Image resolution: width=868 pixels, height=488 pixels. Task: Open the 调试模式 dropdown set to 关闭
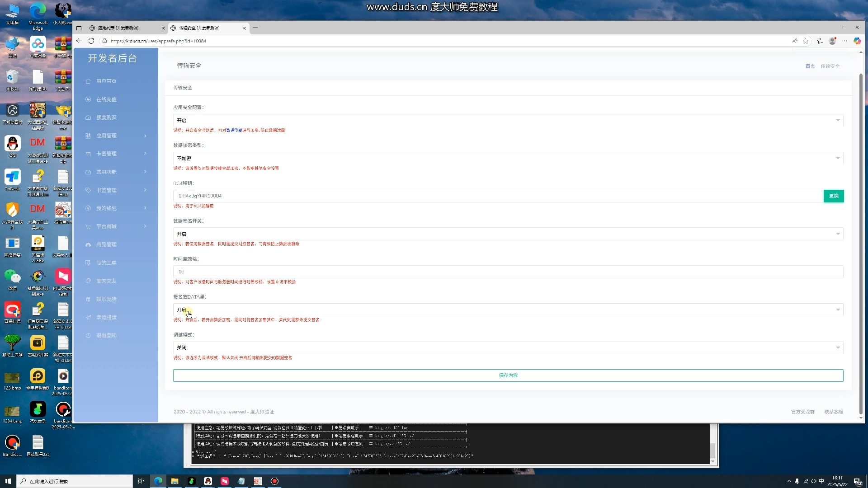508,347
